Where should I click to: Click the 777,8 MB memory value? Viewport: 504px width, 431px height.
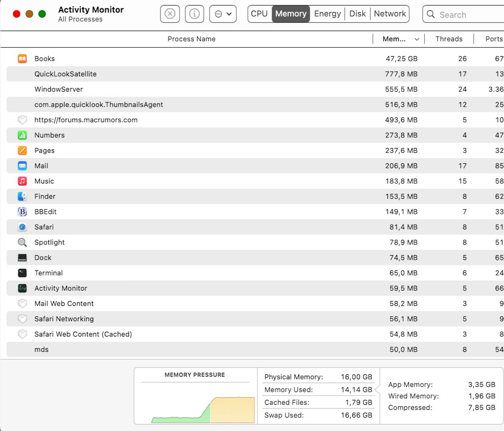(x=401, y=74)
